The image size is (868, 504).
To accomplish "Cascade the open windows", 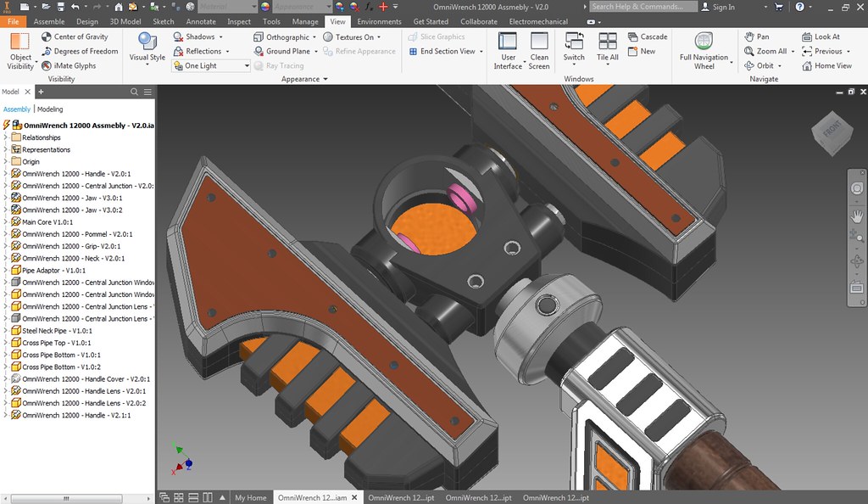I will [648, 36].
